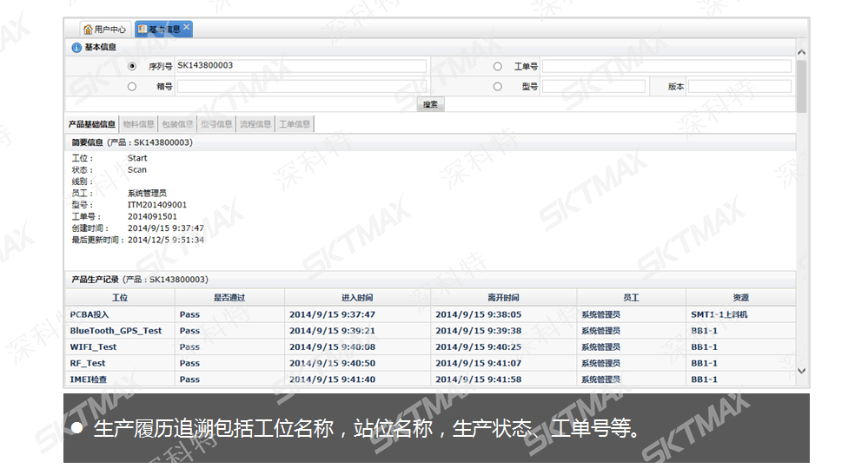Click the 序列号 input field
This screenshot has width=868, height=475.
click(x=301, y=66)
